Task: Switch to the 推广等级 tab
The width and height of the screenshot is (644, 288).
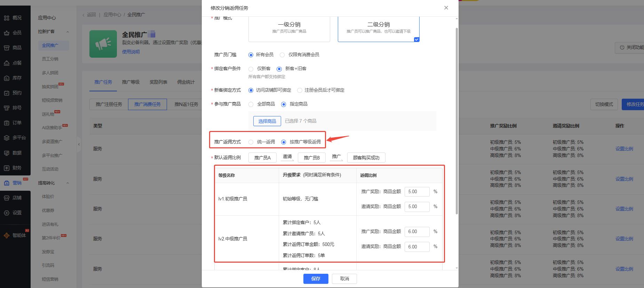Action: click(131, 82)
